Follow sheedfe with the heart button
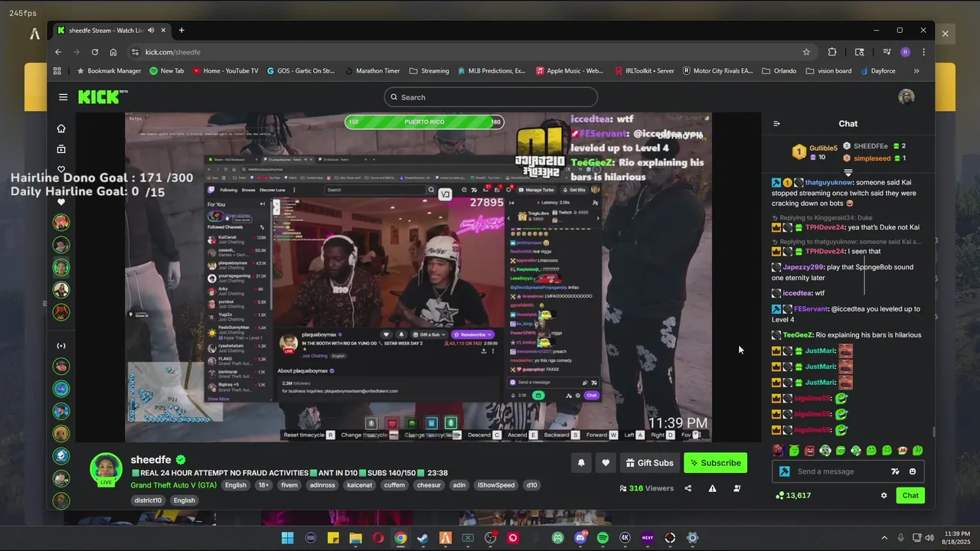 pyautogui.click(x=606, y=463)
